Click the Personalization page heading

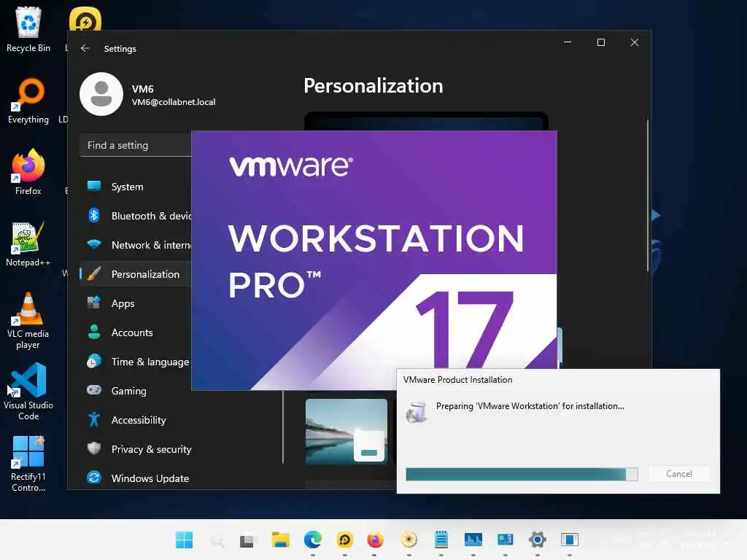click(373, 86)
